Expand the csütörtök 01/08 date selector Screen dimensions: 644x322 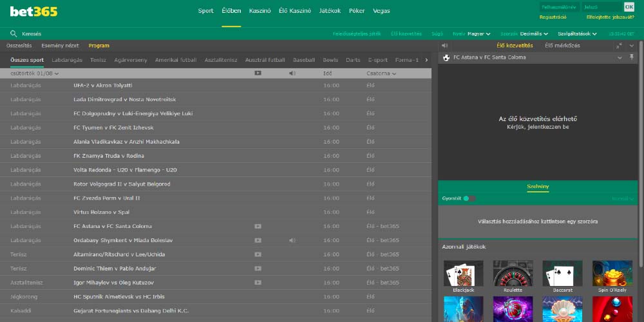click(35, 73)
